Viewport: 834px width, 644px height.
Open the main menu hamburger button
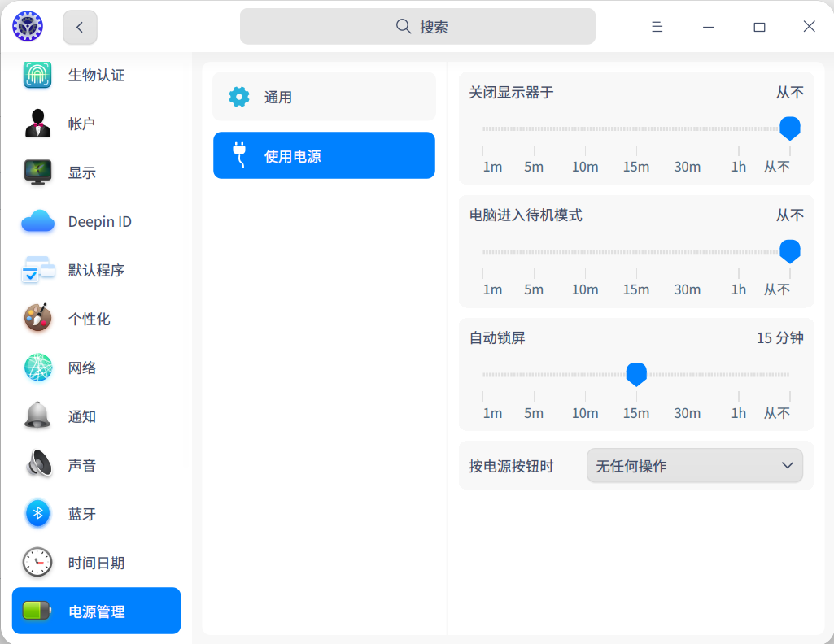[x=657, y=27]
